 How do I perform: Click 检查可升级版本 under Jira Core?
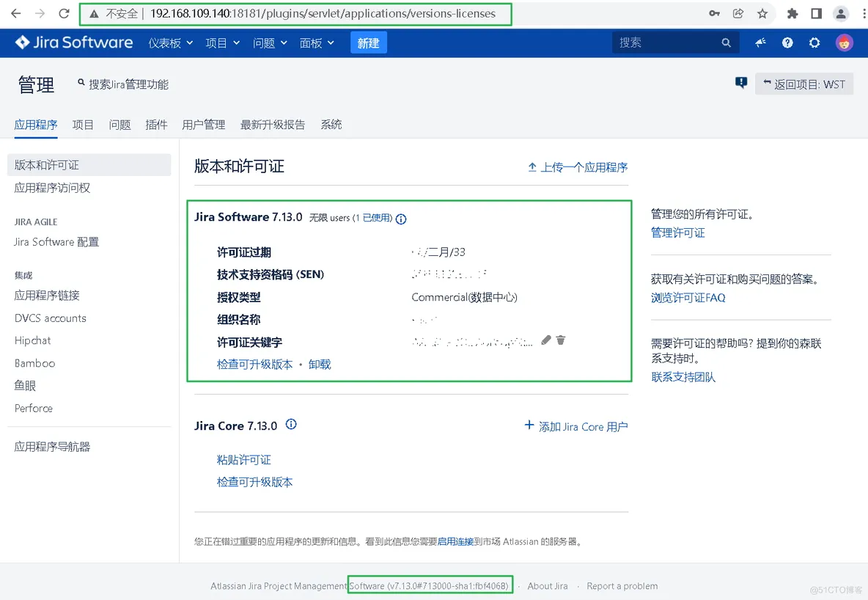click(x=254, y=482)
